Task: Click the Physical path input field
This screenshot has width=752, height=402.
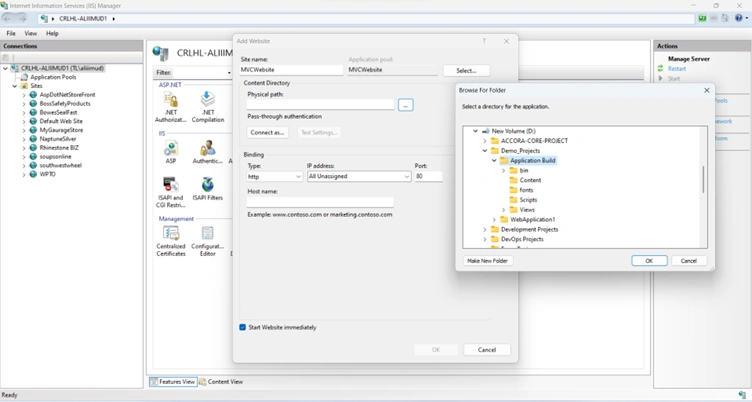Action: (x=320, y=104)
